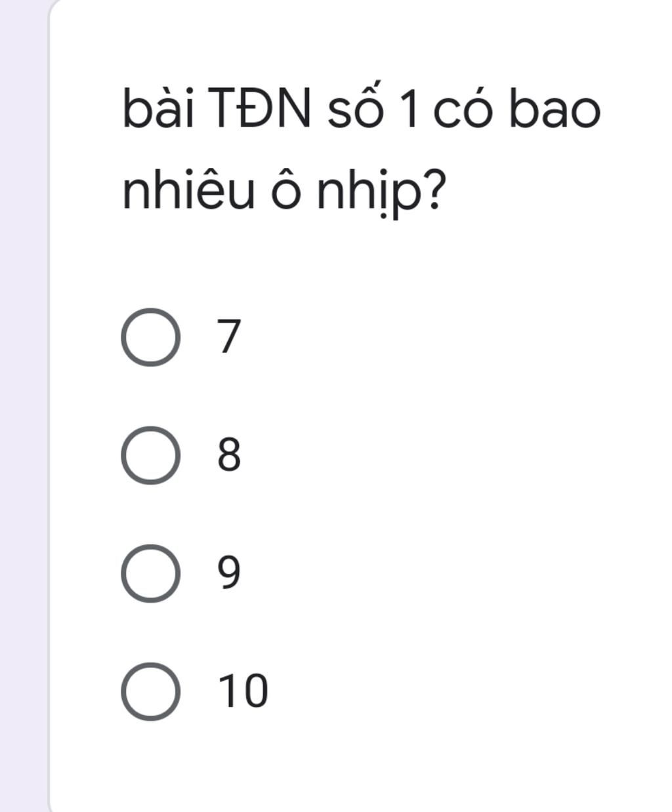The width and height of the screenshot is (672, 812).
Task: Click the answer label "8"
Action: coord(230,455)
